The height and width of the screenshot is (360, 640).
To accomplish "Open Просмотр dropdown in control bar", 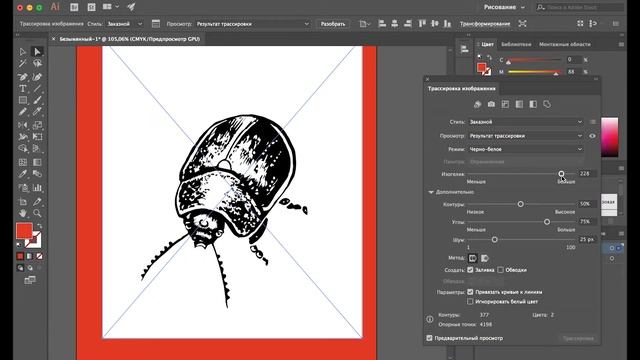I will tap(253, 24).
